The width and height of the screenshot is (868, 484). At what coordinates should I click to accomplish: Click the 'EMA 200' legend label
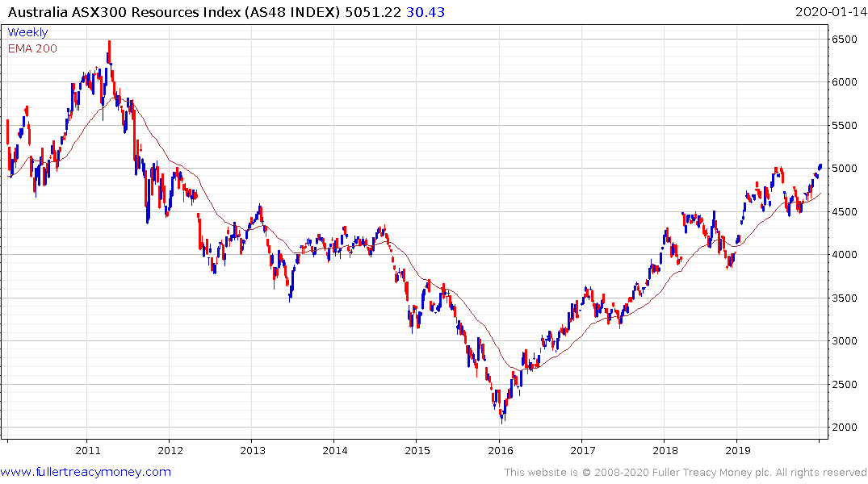[32, 48]
